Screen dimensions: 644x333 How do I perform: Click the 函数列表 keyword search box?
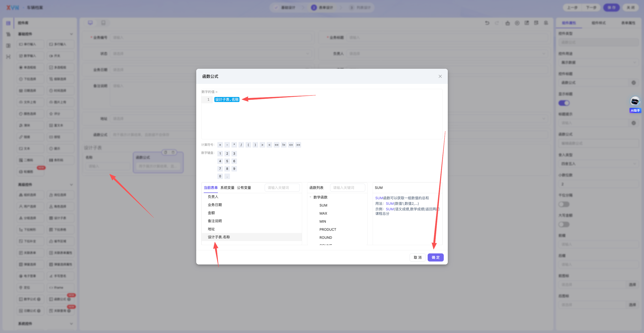[348, 188]
